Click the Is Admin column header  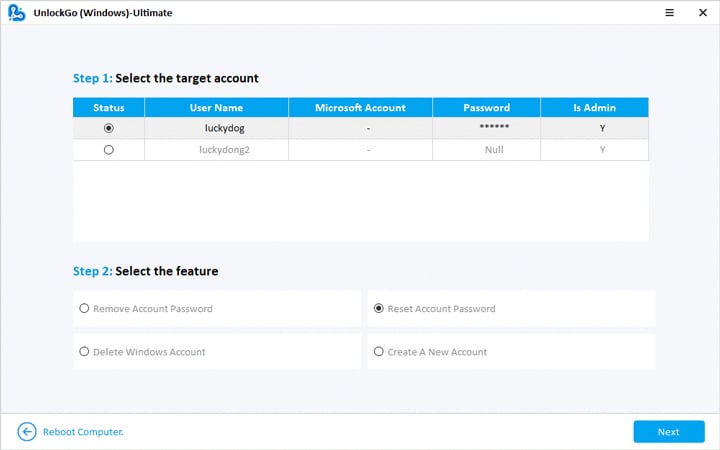(x=594, y=107)
